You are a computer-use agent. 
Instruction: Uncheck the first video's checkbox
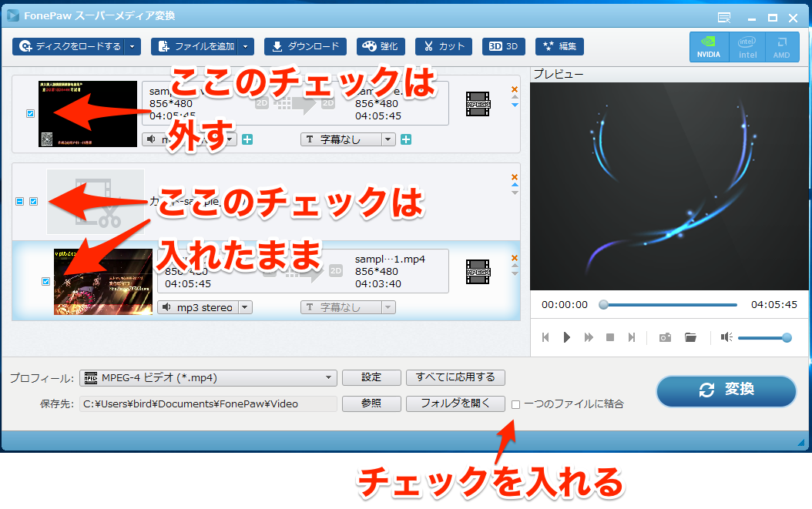pyautogui.click(x=31, y=113)
